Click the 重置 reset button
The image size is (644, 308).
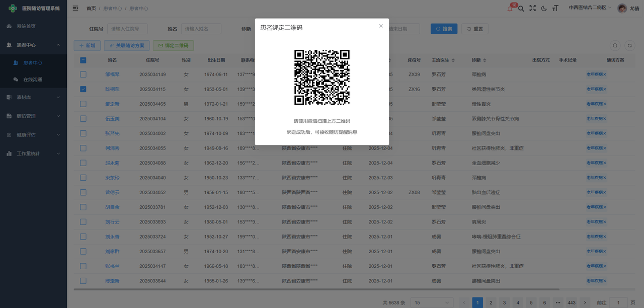[x=474, y=29]
